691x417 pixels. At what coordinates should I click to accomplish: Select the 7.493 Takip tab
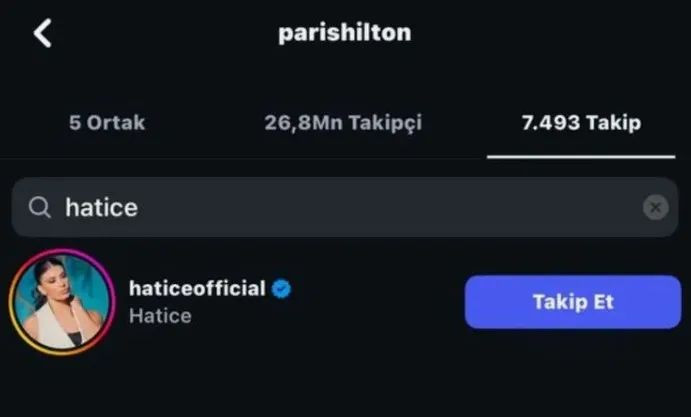coord(581,123)
